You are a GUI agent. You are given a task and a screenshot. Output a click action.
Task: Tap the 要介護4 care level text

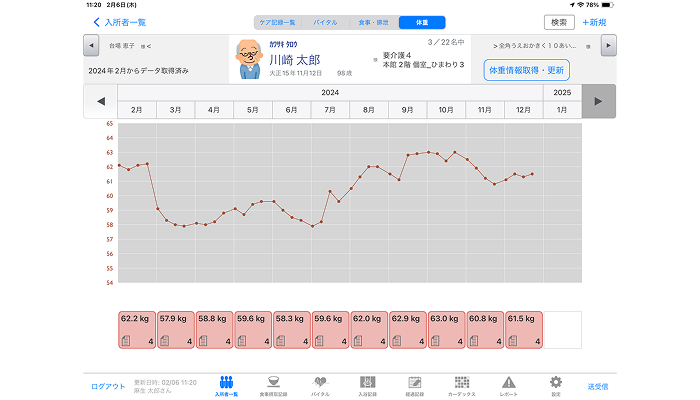click(x=397, y=55)
